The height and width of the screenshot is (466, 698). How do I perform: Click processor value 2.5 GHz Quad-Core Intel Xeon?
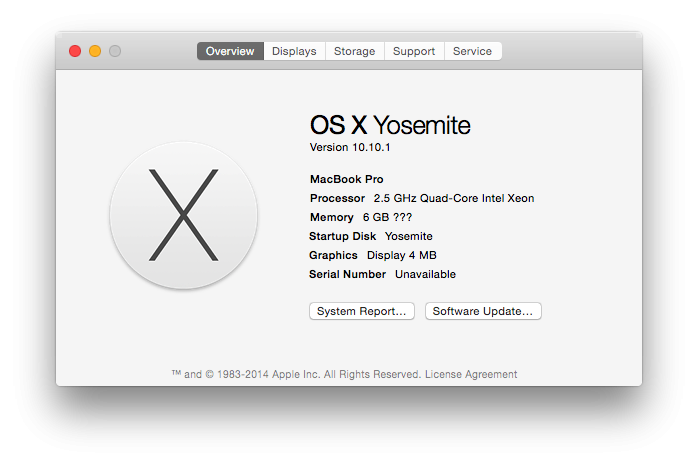pos(454,199)
